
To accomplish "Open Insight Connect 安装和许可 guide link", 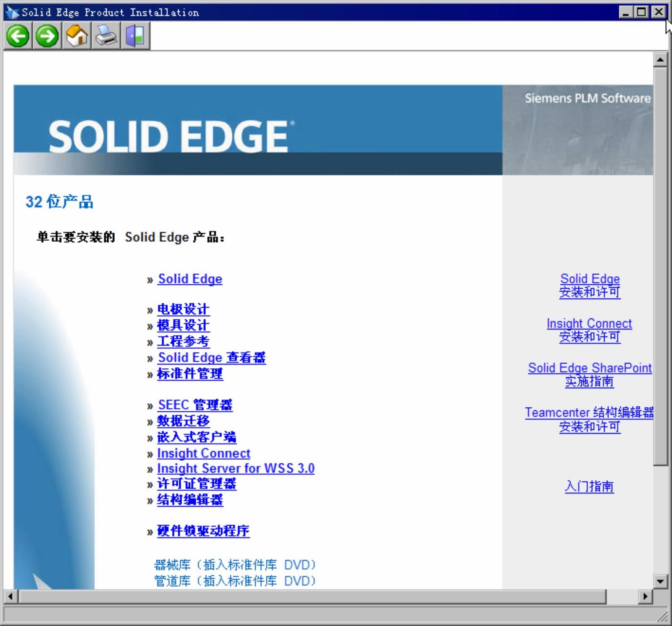I will tap(589, 330).
